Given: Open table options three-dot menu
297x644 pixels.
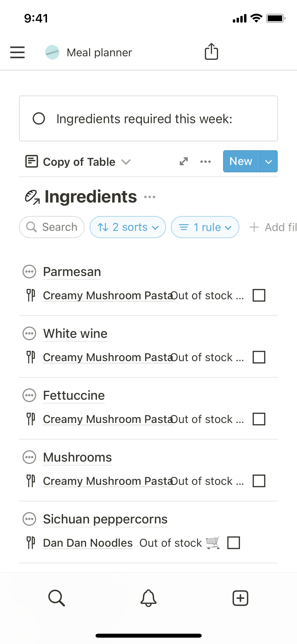Looking at the screenshot, I should click(x=205, y=162).
